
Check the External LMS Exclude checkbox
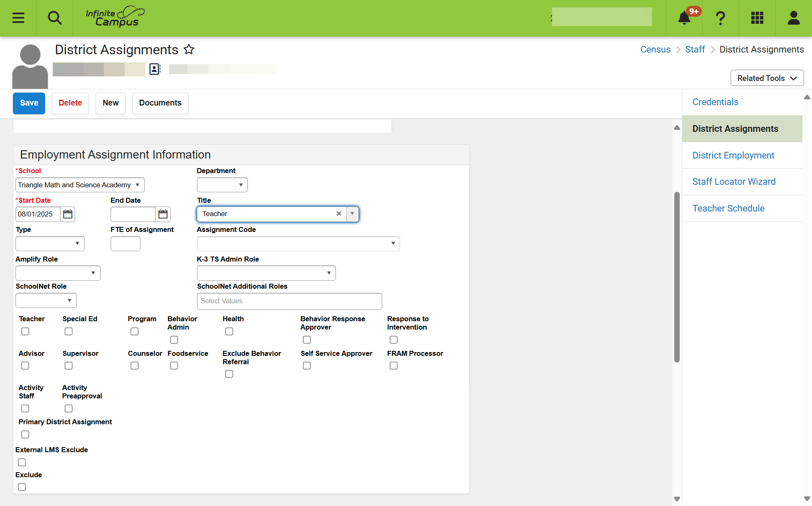click(x=22, y=462)
